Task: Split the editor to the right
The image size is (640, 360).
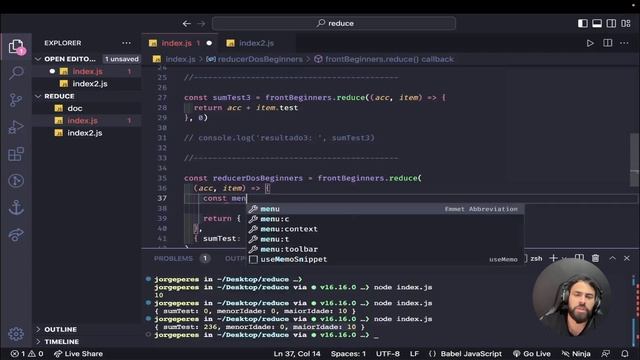Action: pyautogui.click(x=607, y=43)
